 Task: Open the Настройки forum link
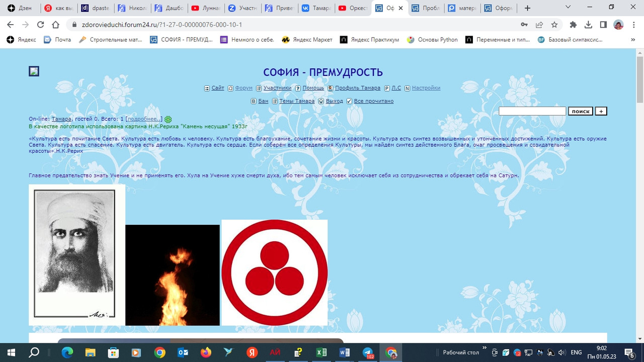click(x=426, y=88)
